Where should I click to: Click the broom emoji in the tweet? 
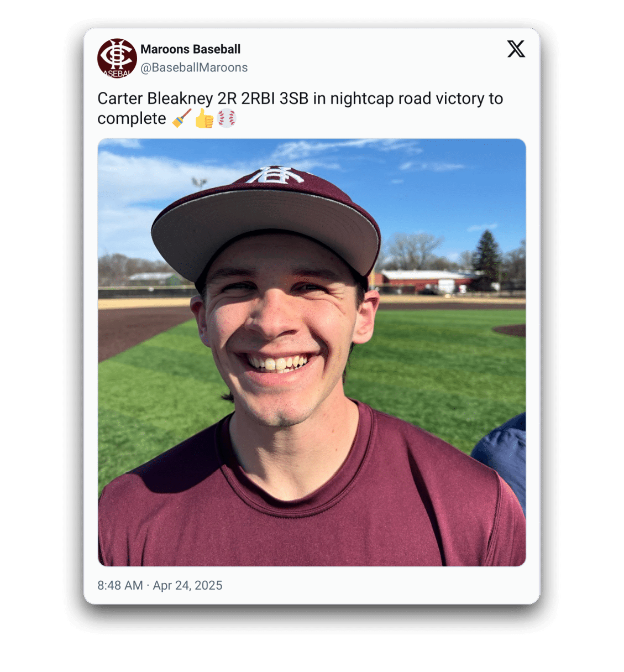click(182, 118)
